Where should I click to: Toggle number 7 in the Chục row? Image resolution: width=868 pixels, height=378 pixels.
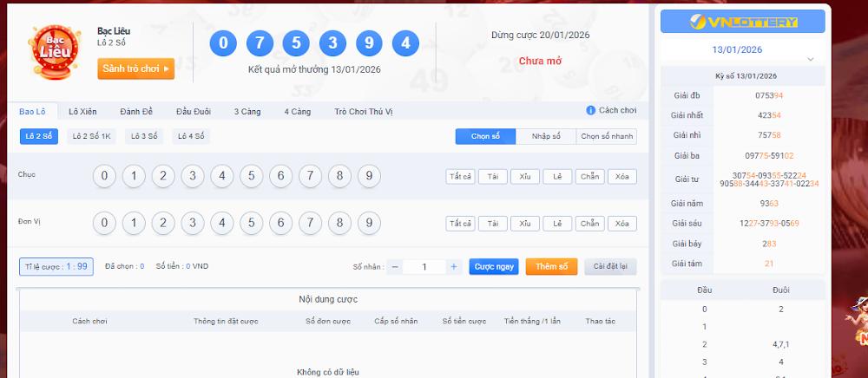tap(310, 176)
